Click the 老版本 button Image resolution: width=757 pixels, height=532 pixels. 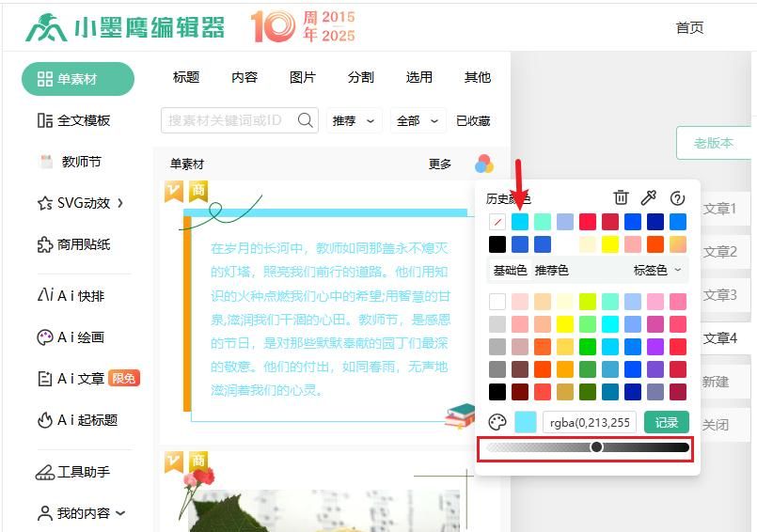coord(713,143)
